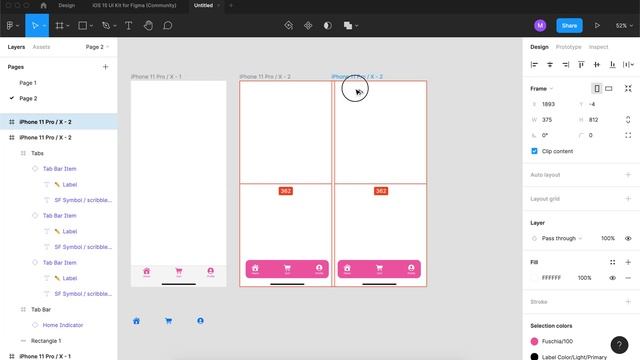This screenshot has height=360, width=640.
Task: Toggle fill visibility eye for FFFFFF
Action: tap(612, 278)
